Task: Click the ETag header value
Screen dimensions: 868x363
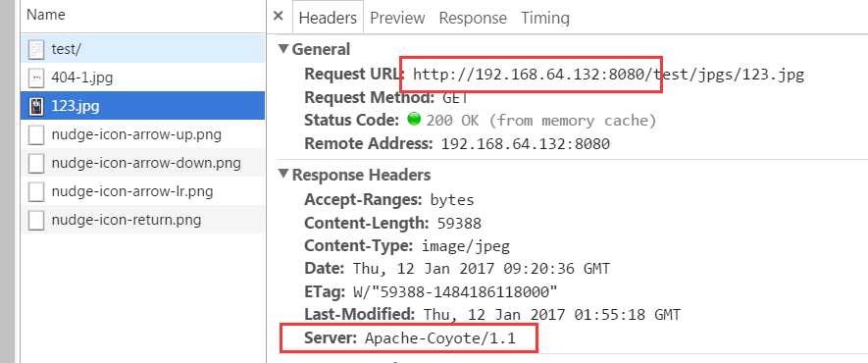Action: click(455, 291)
